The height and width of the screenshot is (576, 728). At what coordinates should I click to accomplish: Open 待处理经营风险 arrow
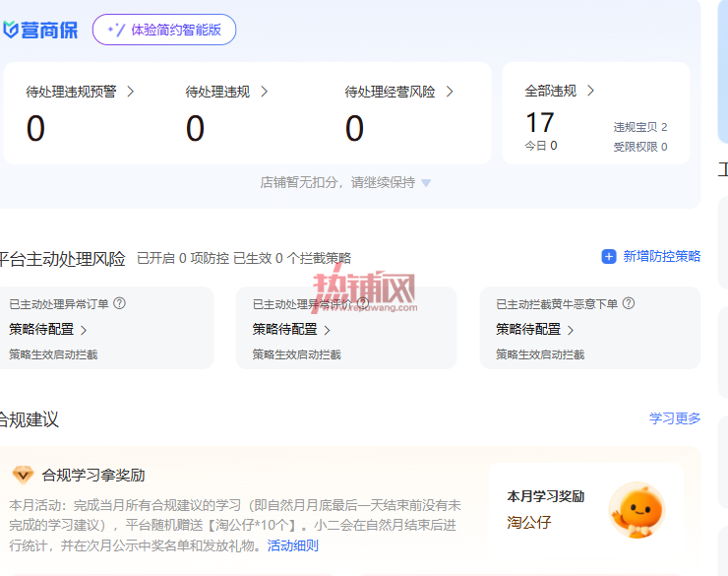[450, 92]
